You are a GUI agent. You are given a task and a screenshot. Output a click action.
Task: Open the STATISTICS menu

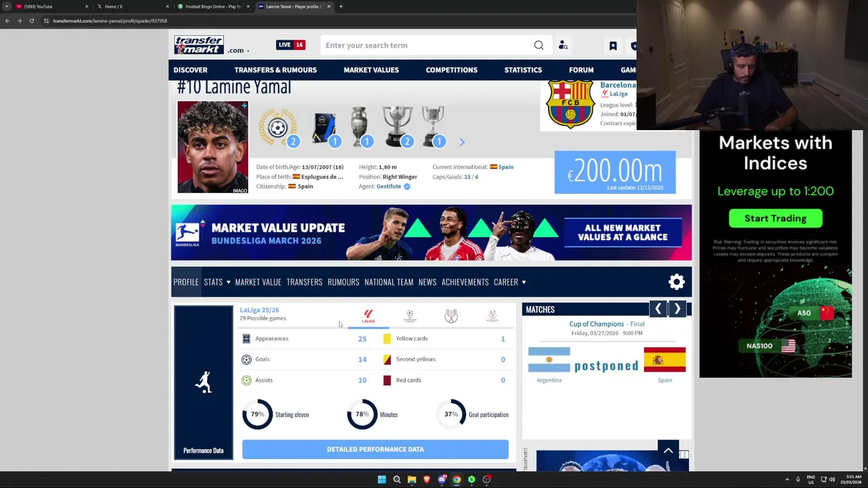(523, 70)
